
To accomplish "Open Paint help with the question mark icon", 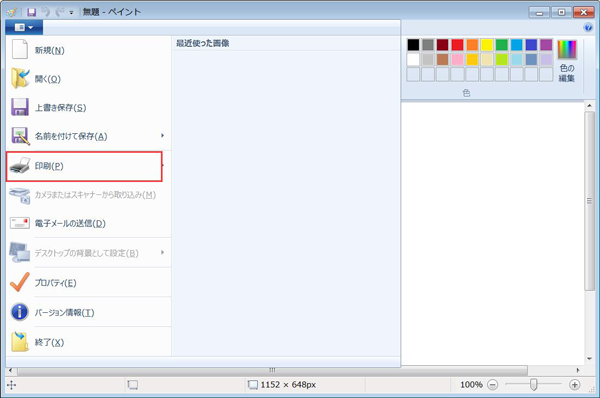I will [x=588, y=27].
